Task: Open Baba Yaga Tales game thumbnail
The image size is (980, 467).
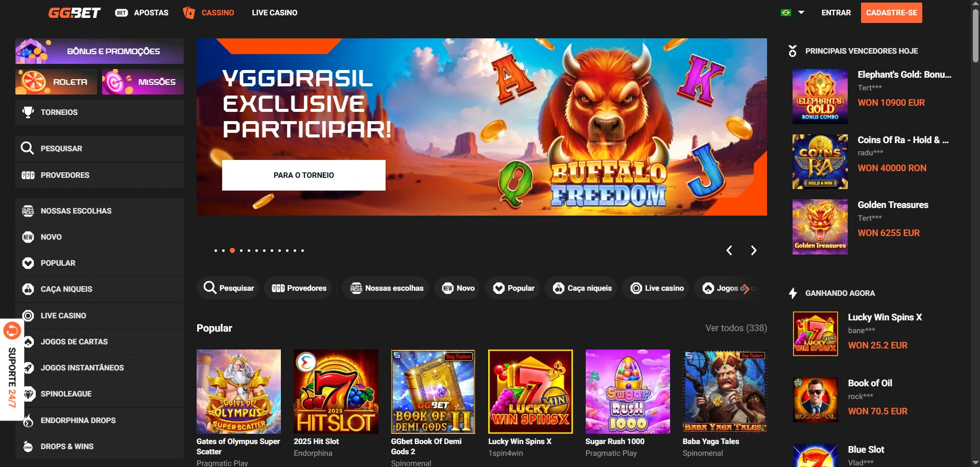Action: coord(725,391)
